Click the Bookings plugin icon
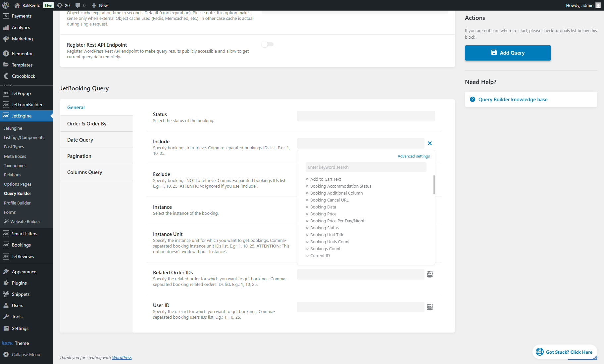 pyautogui.click(x=6, y=245)
